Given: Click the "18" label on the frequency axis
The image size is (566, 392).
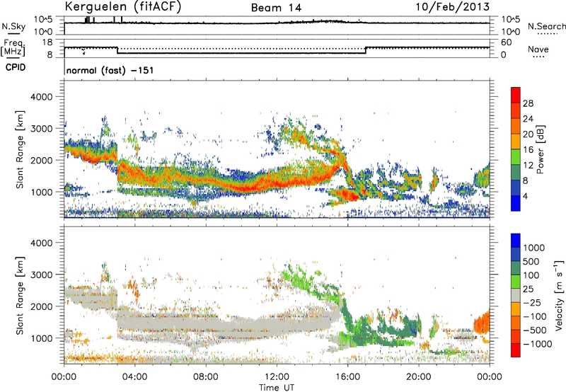Looking at the screenshot, I should (x=47, y=42).
